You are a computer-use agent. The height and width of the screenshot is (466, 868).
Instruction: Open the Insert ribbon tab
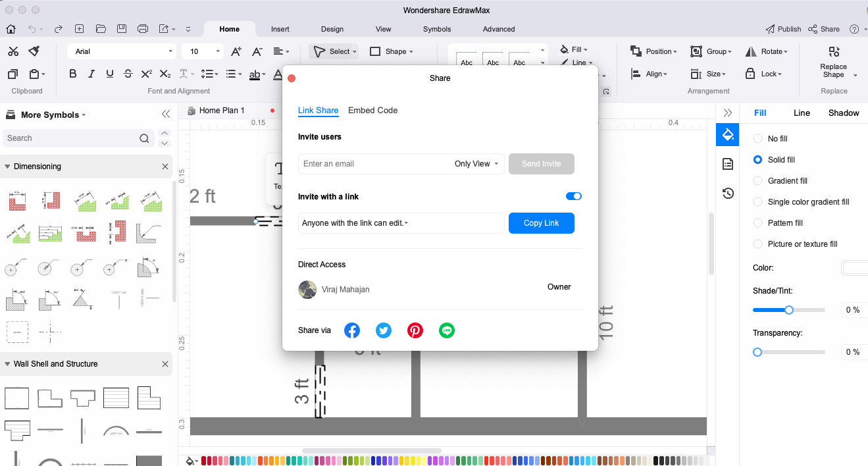280,29
